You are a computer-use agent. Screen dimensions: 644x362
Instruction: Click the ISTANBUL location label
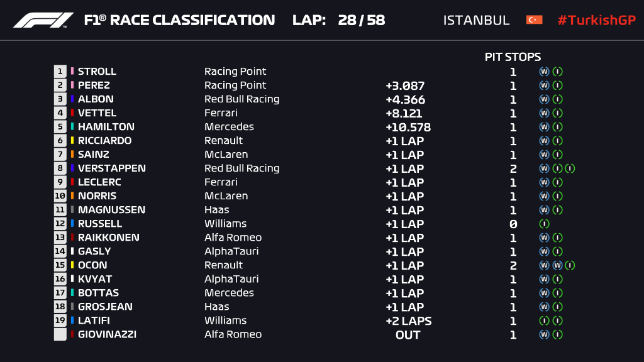click(476, 20)
